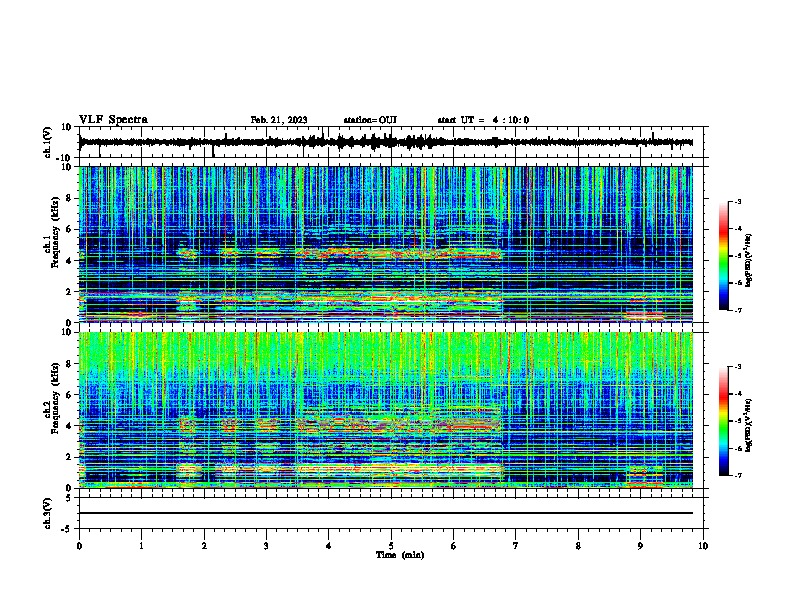Click the '-3' label on ch.1 color bar
Image resolution: width=792 pixels, height=612 pixels.
[736, 202]
